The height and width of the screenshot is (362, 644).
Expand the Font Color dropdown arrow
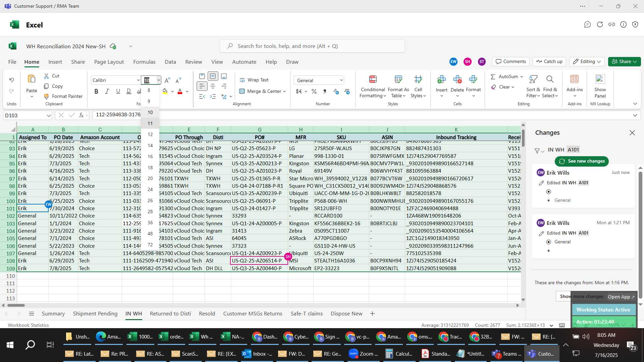(187, 92)
